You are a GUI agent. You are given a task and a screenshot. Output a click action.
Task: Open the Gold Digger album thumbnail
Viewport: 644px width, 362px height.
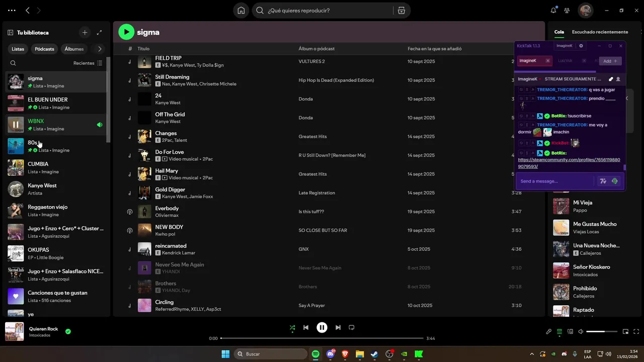click(144, 193)
